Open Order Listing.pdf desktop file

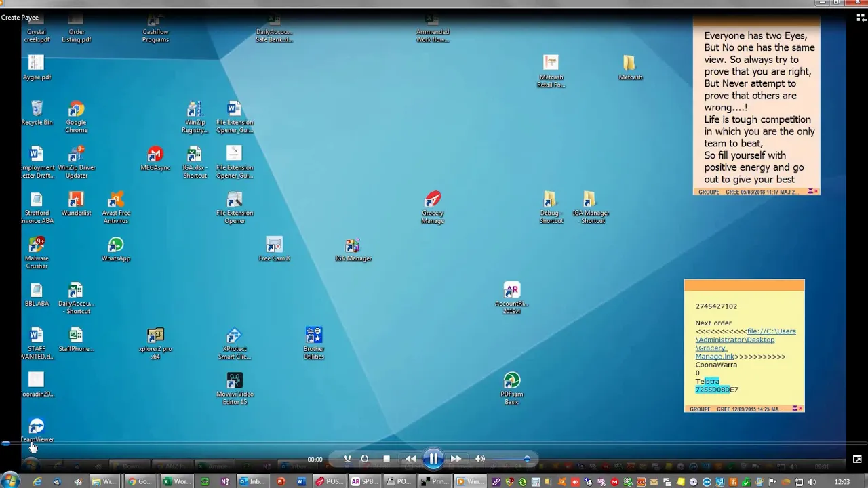[76, 27]
